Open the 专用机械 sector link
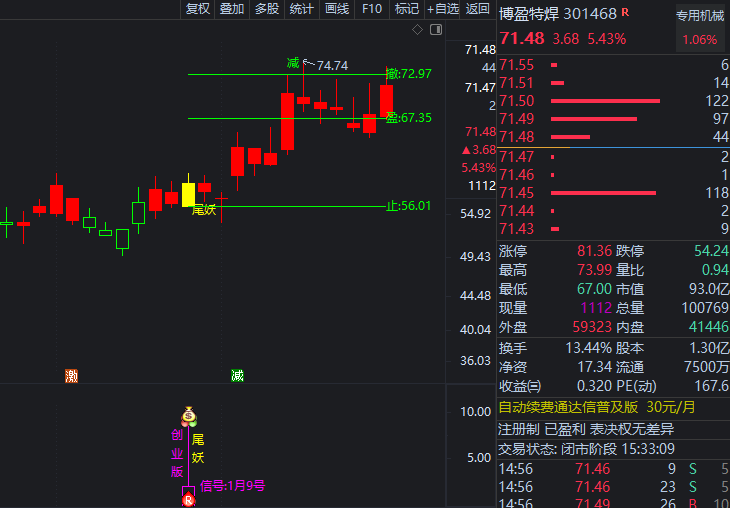 [699, 16]
